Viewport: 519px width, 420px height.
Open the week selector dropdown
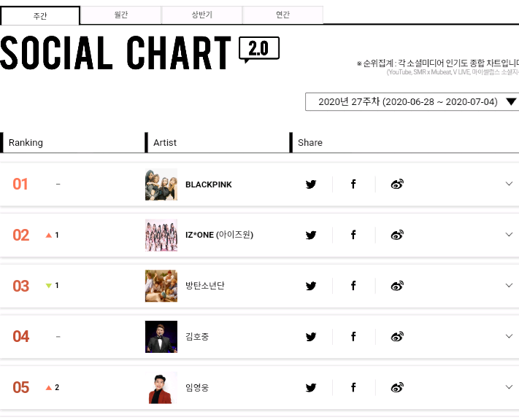pos(413,102)
